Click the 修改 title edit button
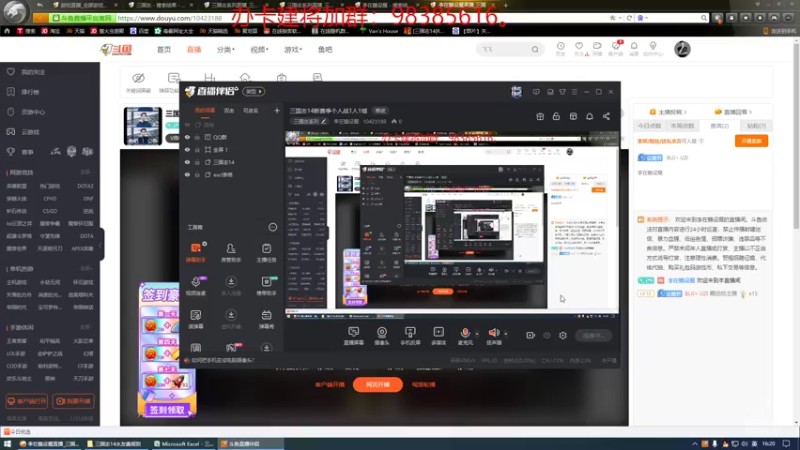Image resolution: width=800 pixels, height=450 pixels. pos(381,111)
